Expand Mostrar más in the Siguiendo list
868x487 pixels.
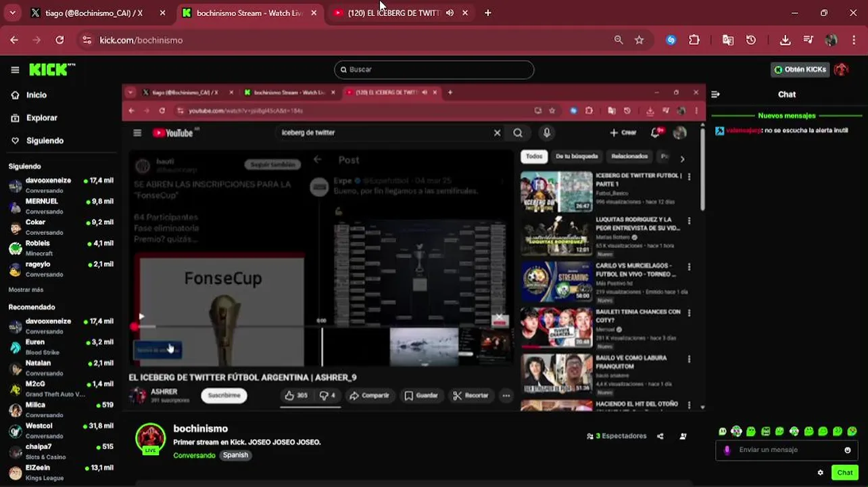tap(26, 289)
